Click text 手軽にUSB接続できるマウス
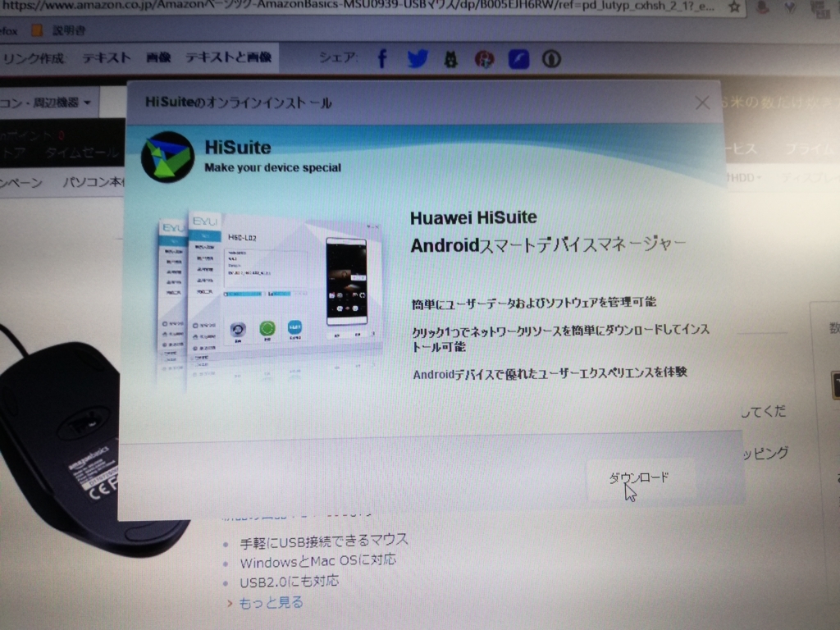Image resolution: width=840 pixels, height=630 pixels. [323, 541]
